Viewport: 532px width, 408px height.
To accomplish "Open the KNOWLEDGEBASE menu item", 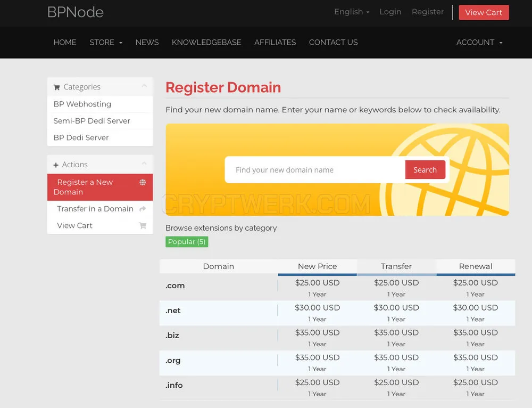I will [x=206, y=43].
